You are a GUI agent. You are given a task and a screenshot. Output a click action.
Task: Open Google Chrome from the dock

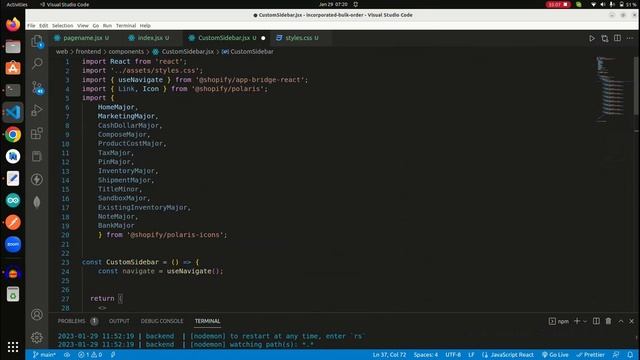coord(13,134)
